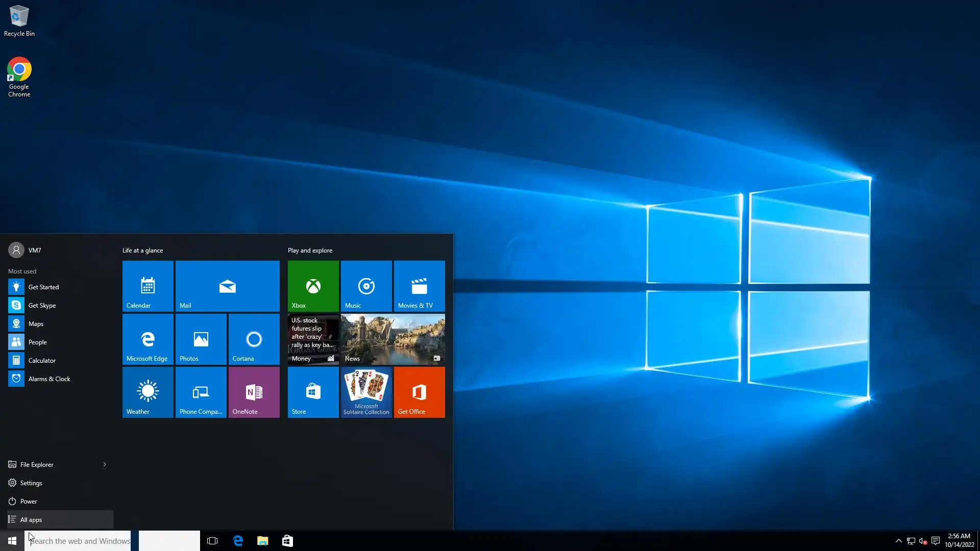Open Settings from Start menu
Screen dimensions: 980x551
pos(31,483)
